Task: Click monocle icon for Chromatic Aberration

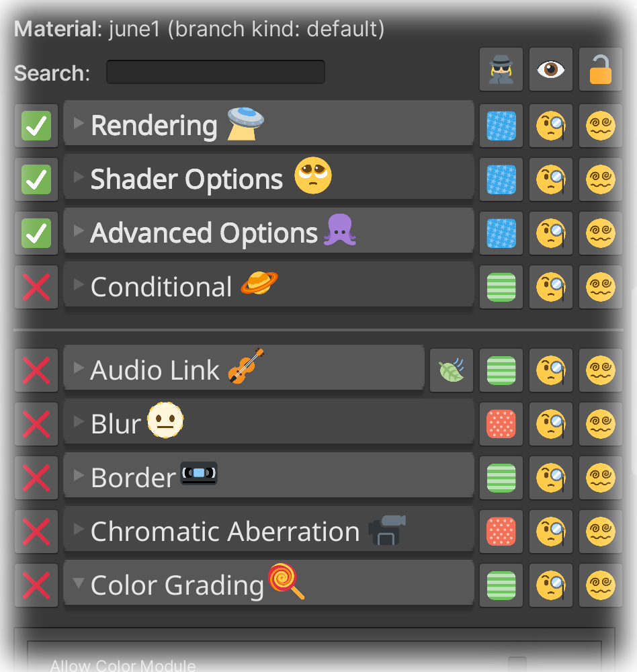Action: coord(550,532)
